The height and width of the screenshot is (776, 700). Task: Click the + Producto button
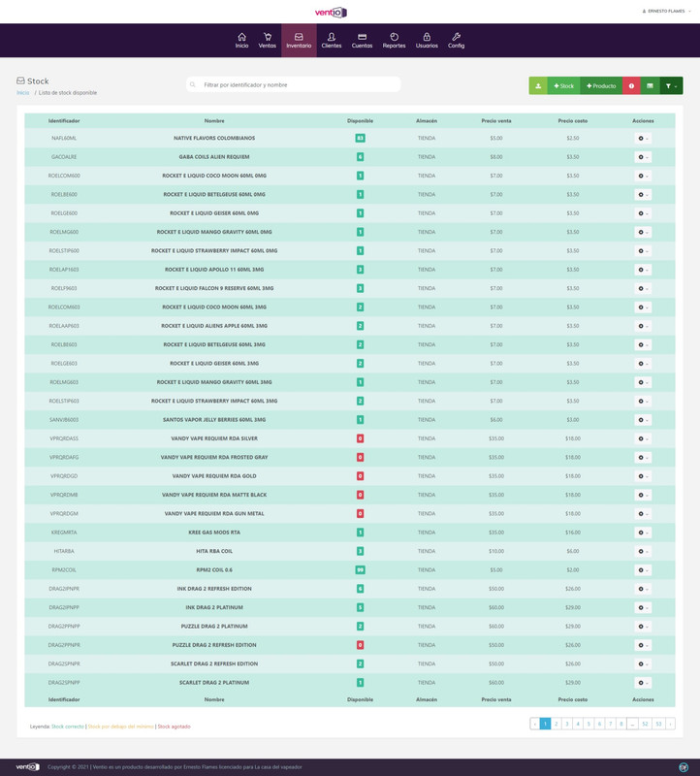[x=601, y=85]
